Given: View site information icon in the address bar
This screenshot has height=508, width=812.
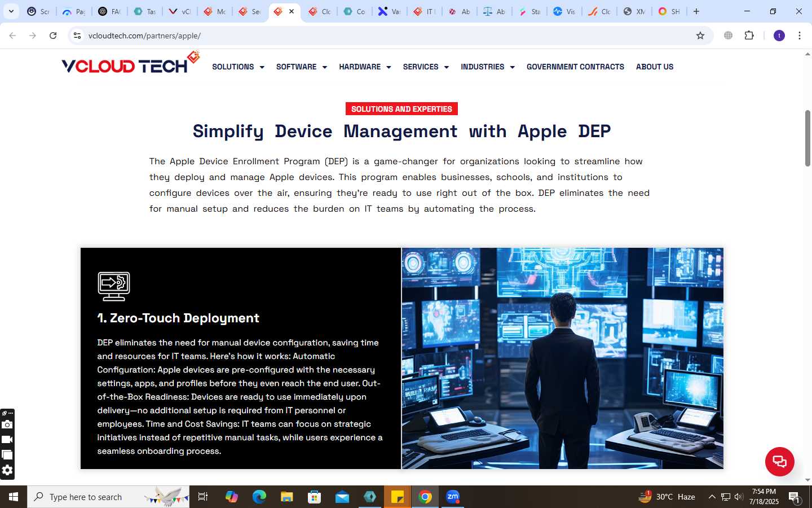Looking at the screenshot, I should 77,36.
